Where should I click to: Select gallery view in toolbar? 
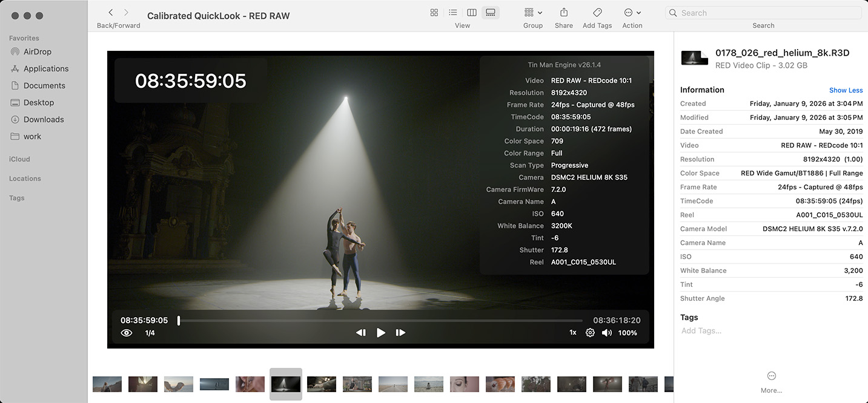coord(491,13)
